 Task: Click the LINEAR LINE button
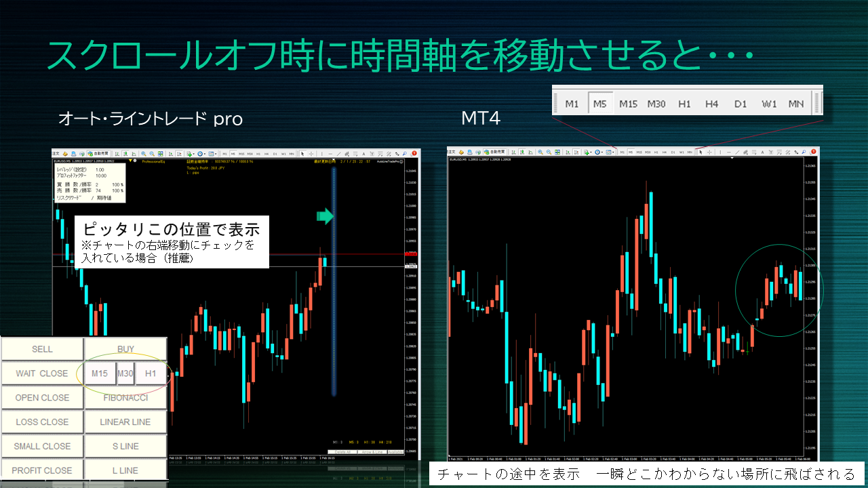coord(125,422)
